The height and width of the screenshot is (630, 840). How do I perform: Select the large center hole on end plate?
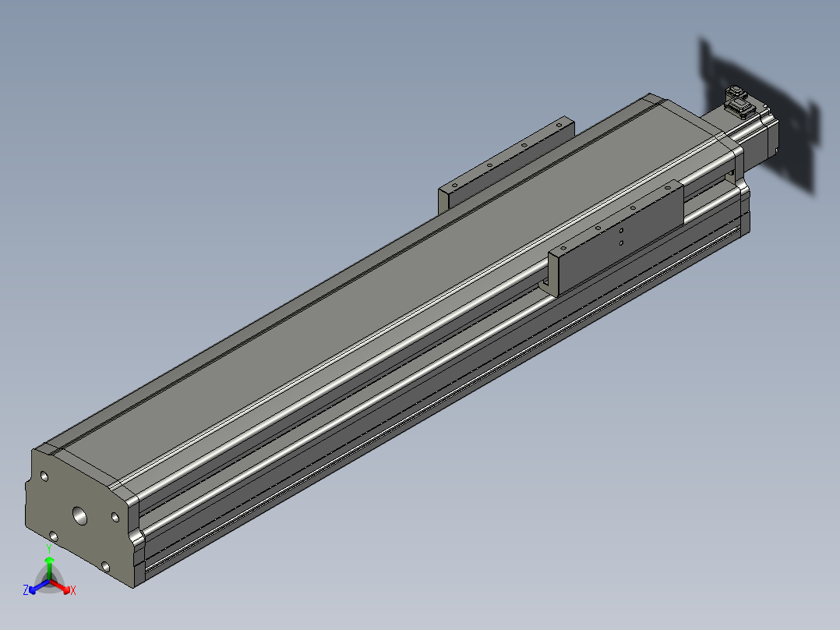79,515
